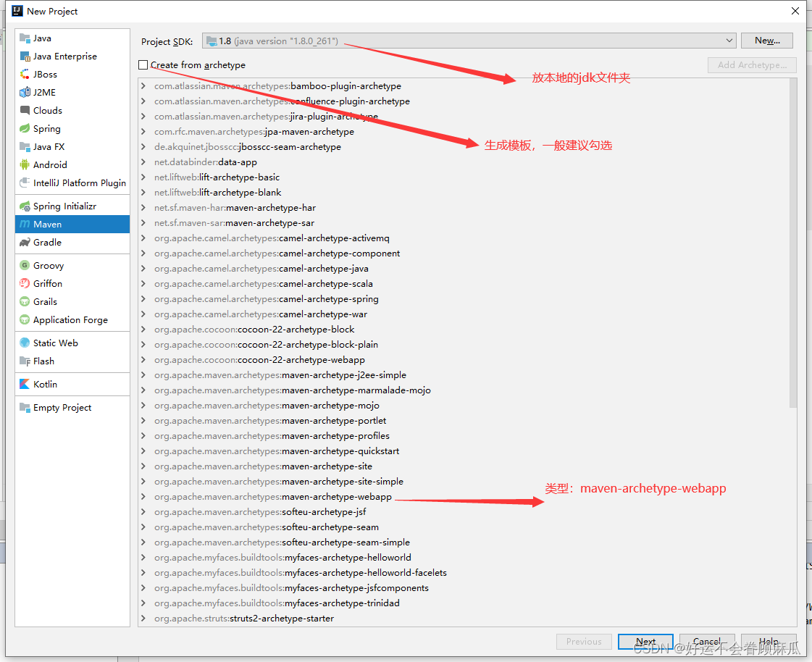Expand jpa-maven-archetype entry
The image size is (812, 662).
143,132
